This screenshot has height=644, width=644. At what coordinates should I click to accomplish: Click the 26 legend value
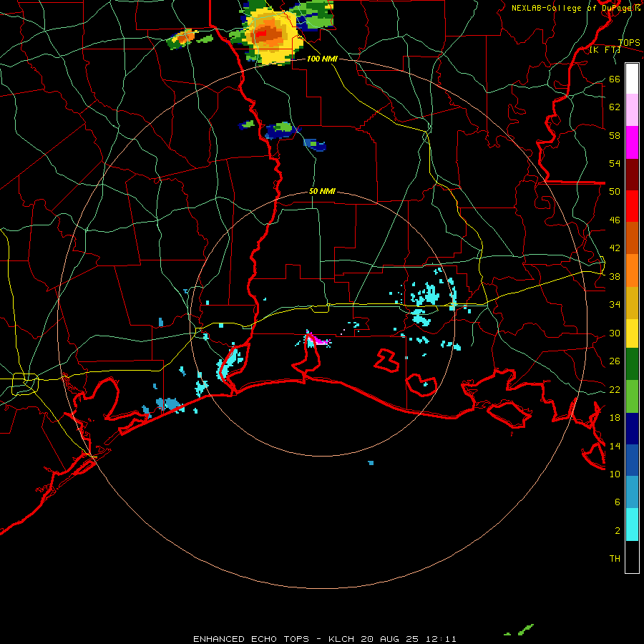coord(615,361)
